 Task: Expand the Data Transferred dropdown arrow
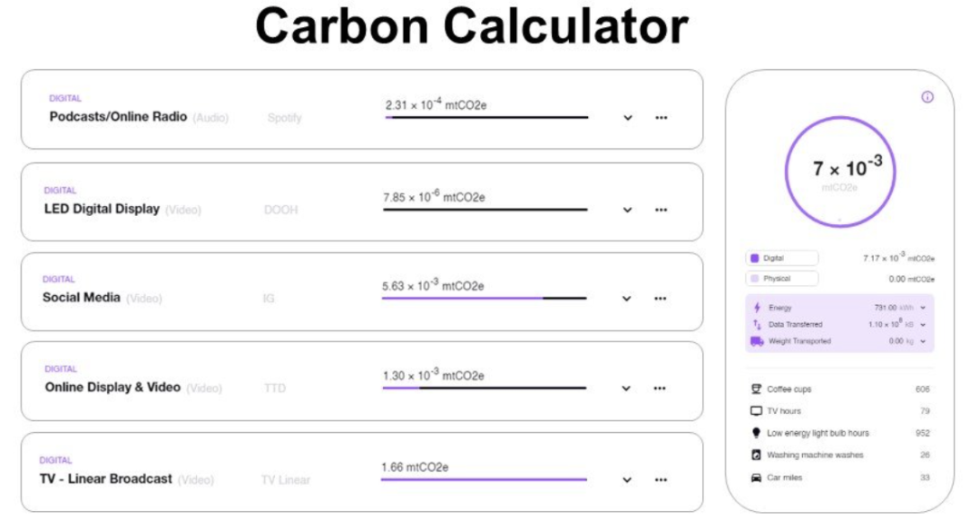[923, 324]
